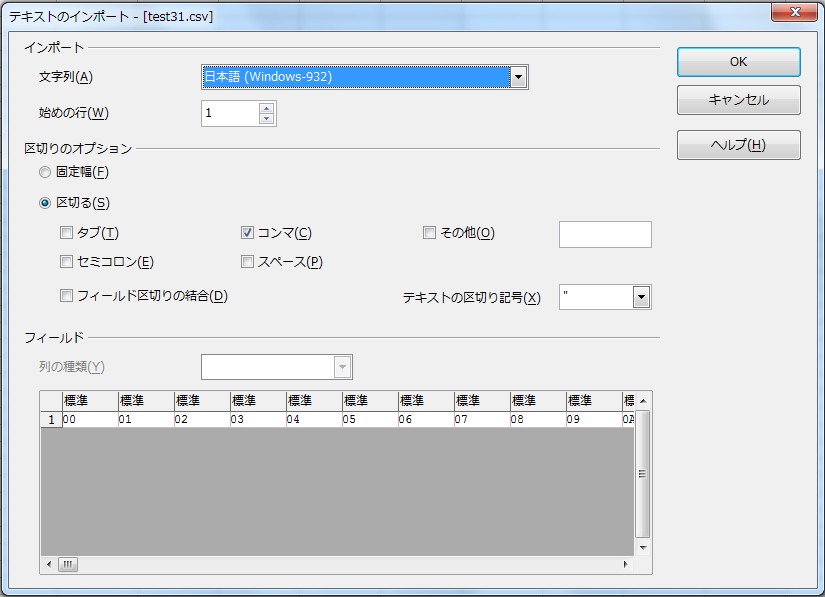This screenshot has height=597, width=825.
Task: Click preview cell containing 05
Action: point(370,419)
